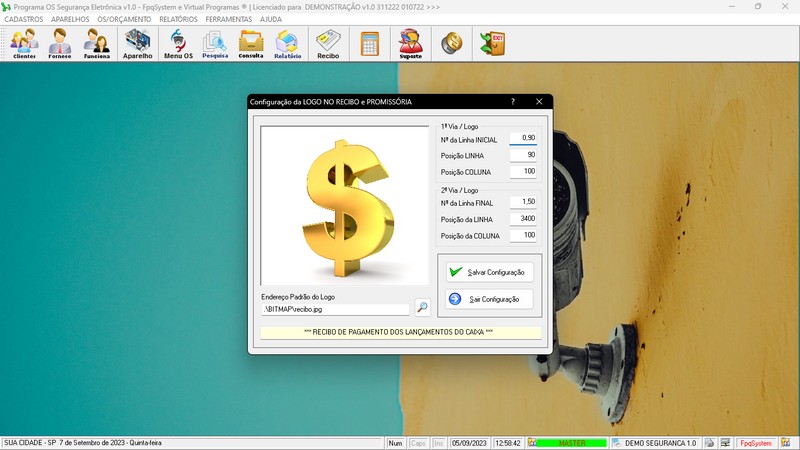Click the FpqSystem link in status bar
The height and width of the screenshot is (450, 800).
tap(756, 443)
